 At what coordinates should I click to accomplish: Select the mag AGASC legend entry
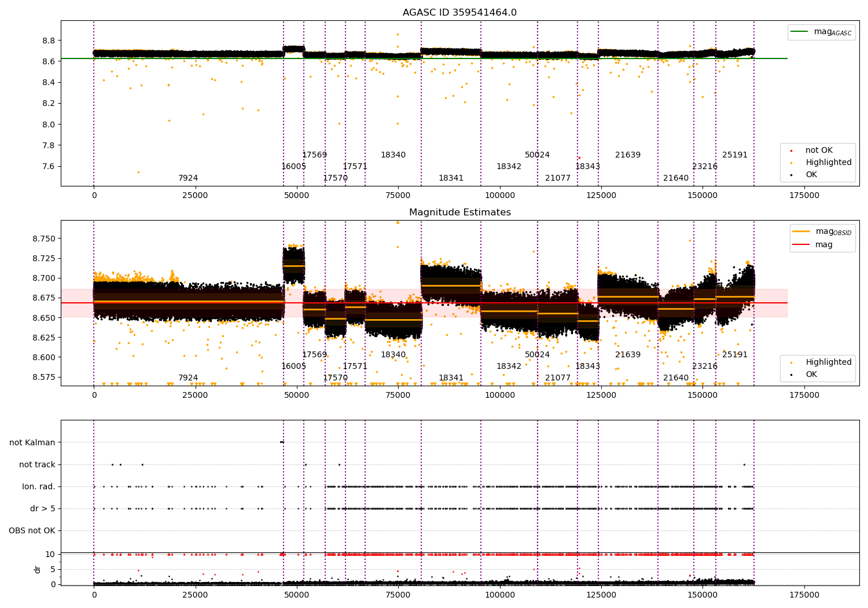tap(821, 32)
